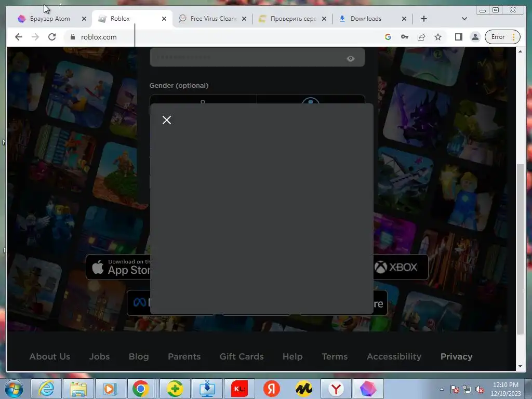Close the Браузер Atom tab
Image resolution: width=532 pixels, height=399 pixels.
tap(84, 19)
